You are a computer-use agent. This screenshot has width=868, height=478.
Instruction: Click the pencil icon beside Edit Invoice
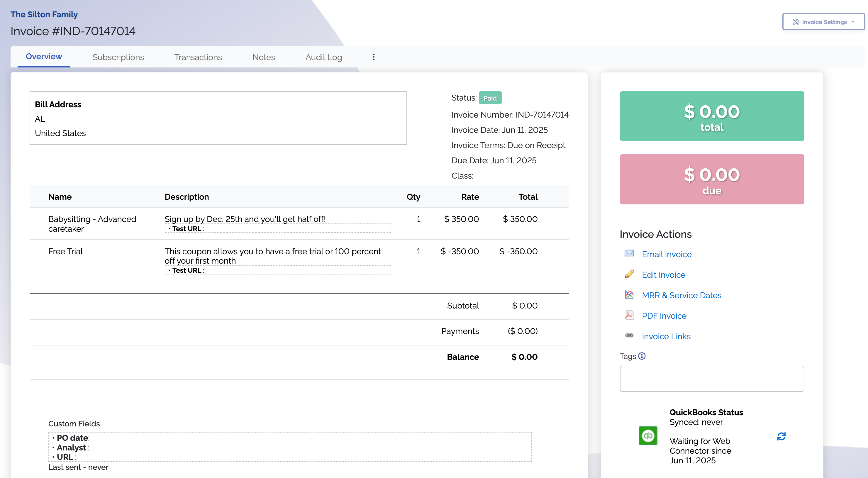click(x=629, y=274)
